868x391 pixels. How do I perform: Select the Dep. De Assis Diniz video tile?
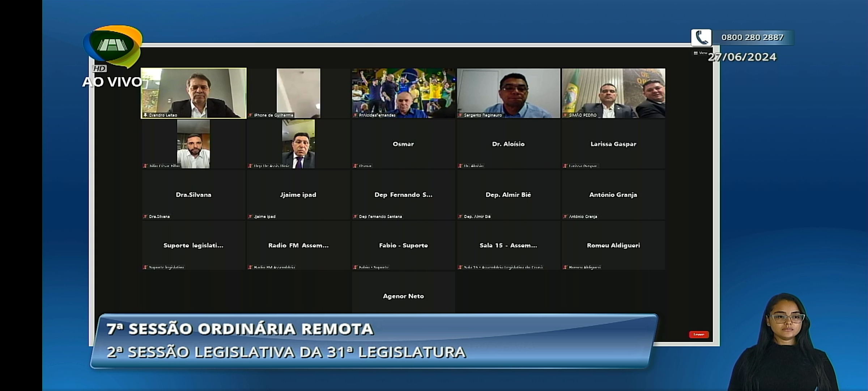[298, 144]
